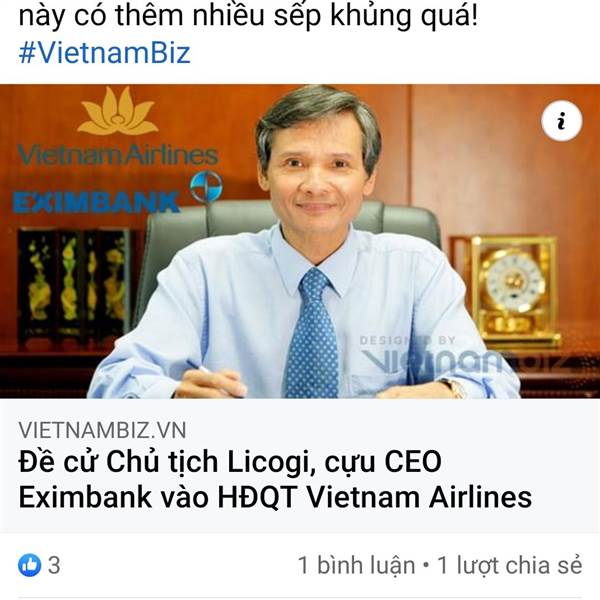Click the round Eximbank emblem icon
The image size is (600, 600).
[206, 186]
